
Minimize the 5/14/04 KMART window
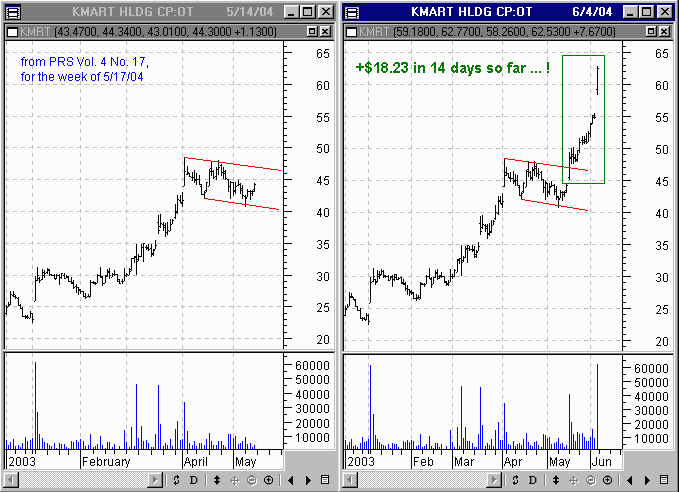(x=291, y=12)
